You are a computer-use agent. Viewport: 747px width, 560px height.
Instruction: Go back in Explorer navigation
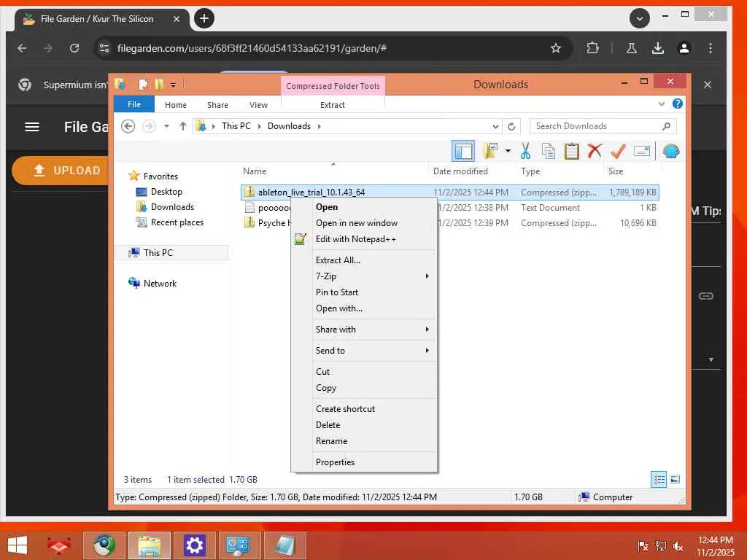coord(128,126)
